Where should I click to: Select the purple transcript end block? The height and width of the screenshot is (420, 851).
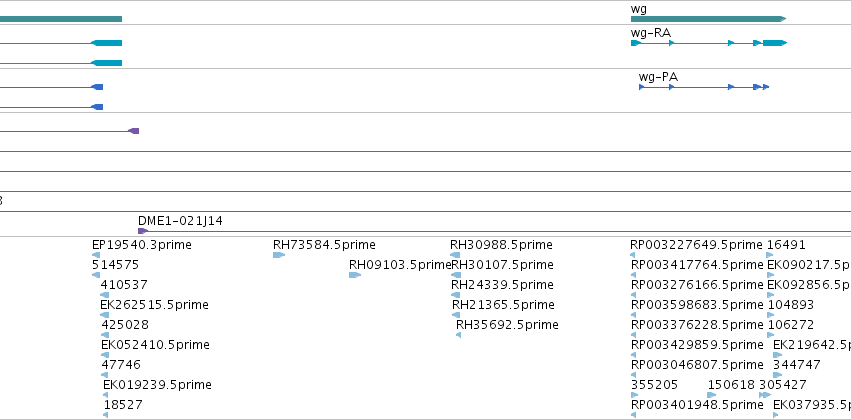click(x=134, y=131)
